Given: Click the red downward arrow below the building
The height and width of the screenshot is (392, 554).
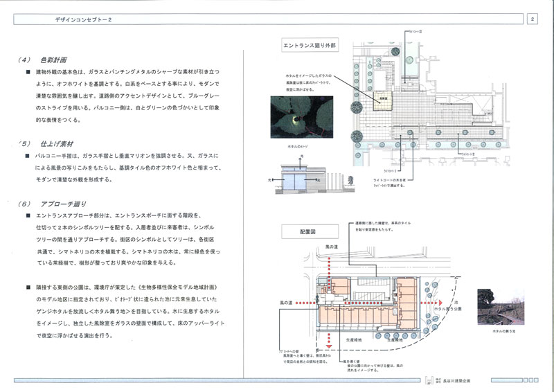Looking at the screenshot, I should click(x=329, y=341).
